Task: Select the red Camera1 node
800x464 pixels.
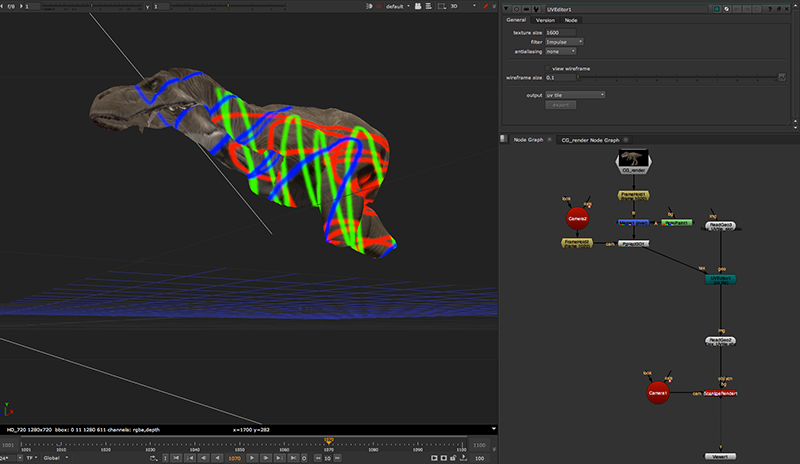Action: (657, 394)
